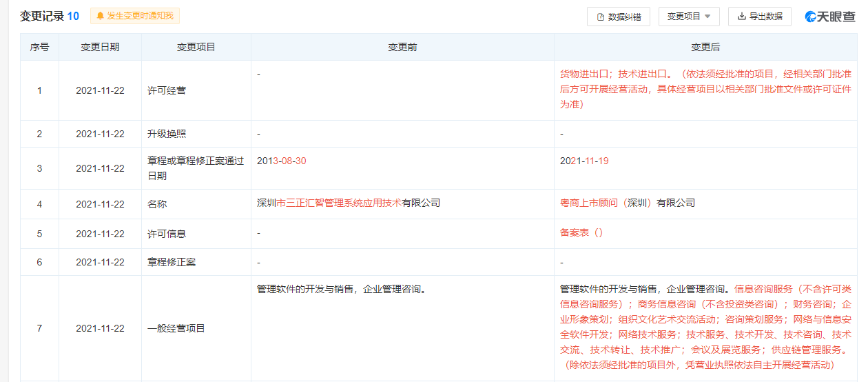Click the 变更记录 10 heading
This screenshot has height=382, width=868.
[x=50, y=16]
